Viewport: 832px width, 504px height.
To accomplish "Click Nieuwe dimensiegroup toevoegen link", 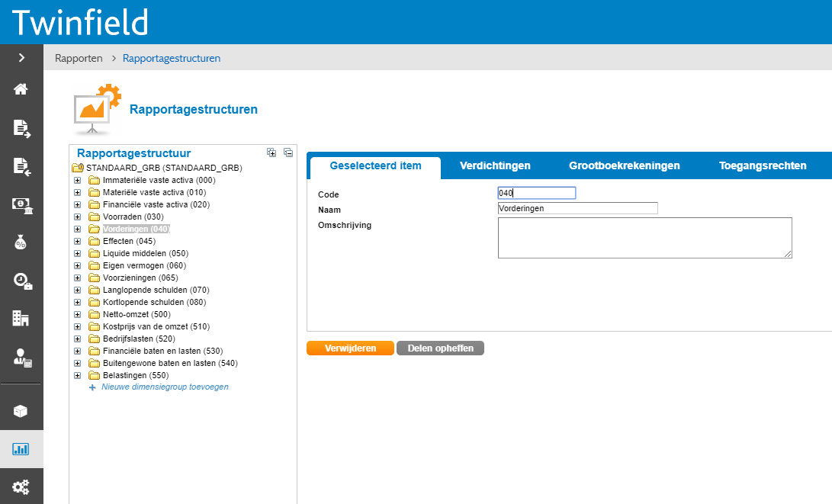I will pyautogui.click(x=165, y=387).
